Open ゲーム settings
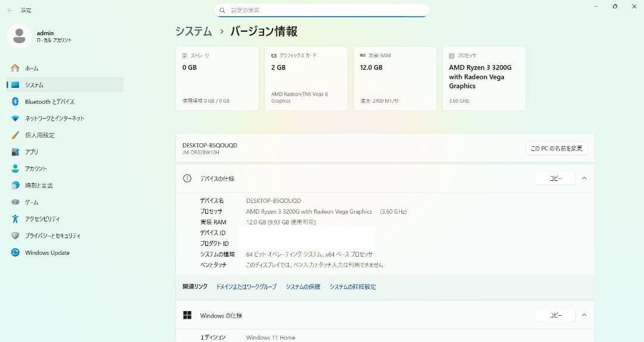644x342 pixels. (66, 202)
